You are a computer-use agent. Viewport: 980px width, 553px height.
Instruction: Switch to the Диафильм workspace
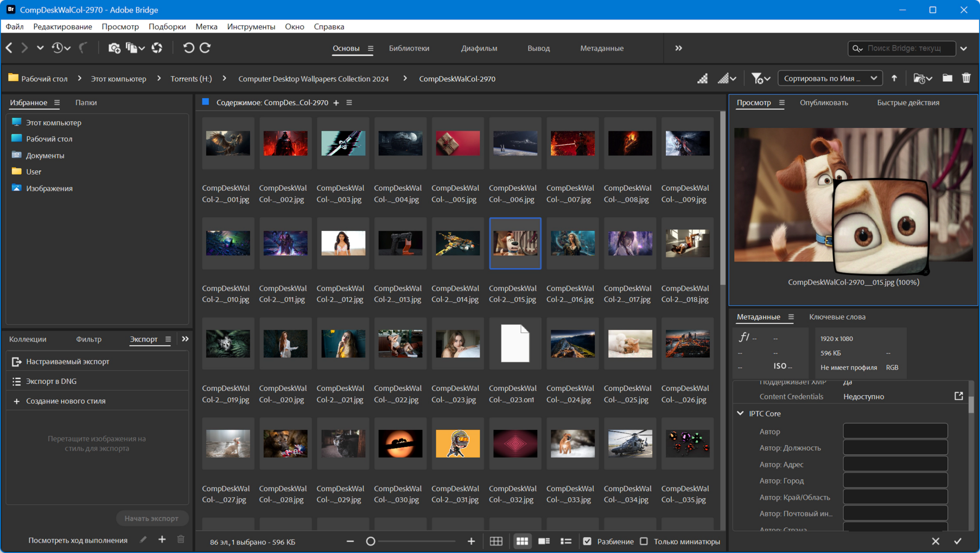click(479, 48)
